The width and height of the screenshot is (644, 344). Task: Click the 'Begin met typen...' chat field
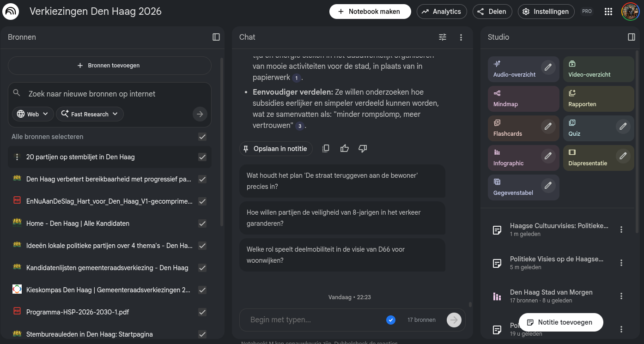(314, 320)
